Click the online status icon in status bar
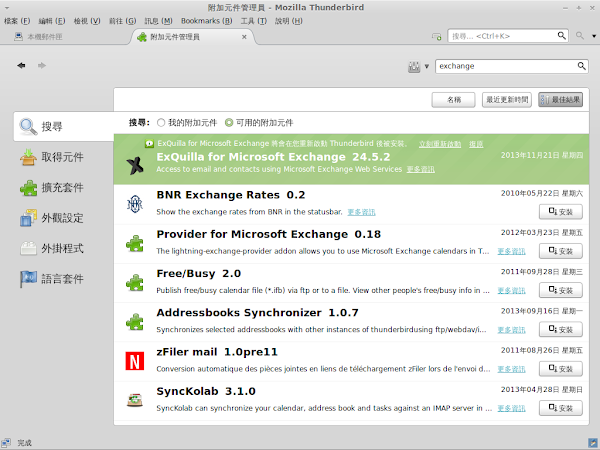Screen dimensions: 600x450 6,443
